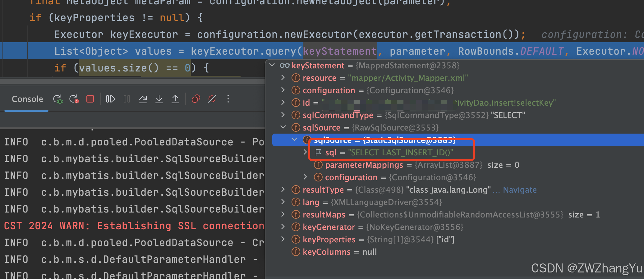Select the resource "mapper/Activity_Mapper.xml" value
The height and width of the screenshot is (279, 644).
tap(408, 78)
